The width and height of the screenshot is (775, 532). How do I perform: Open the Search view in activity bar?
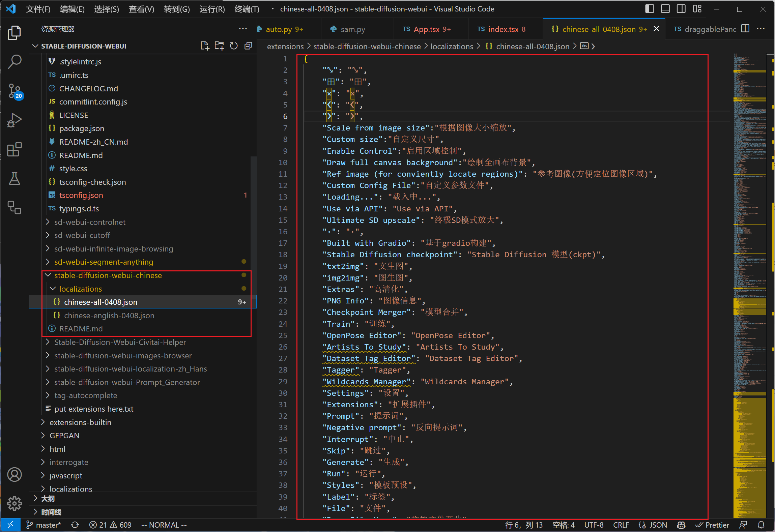point(15,62)
